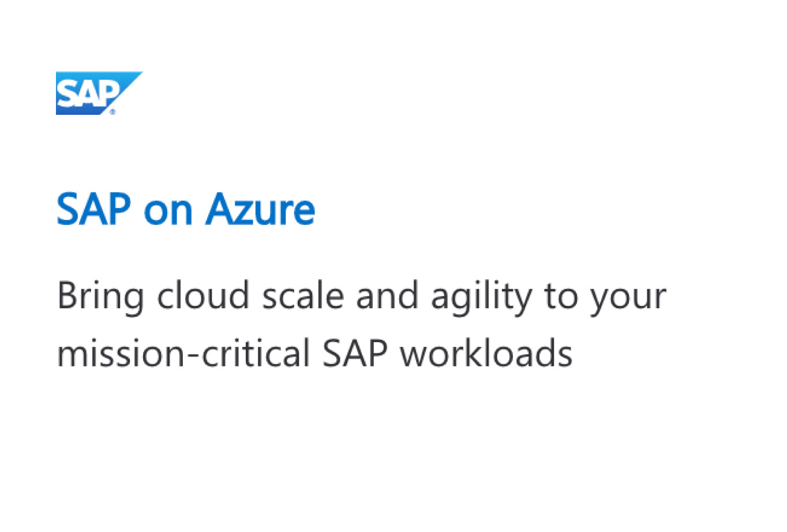Click the word 'agility' in description
787x532 pixels.
pos(481,297)
